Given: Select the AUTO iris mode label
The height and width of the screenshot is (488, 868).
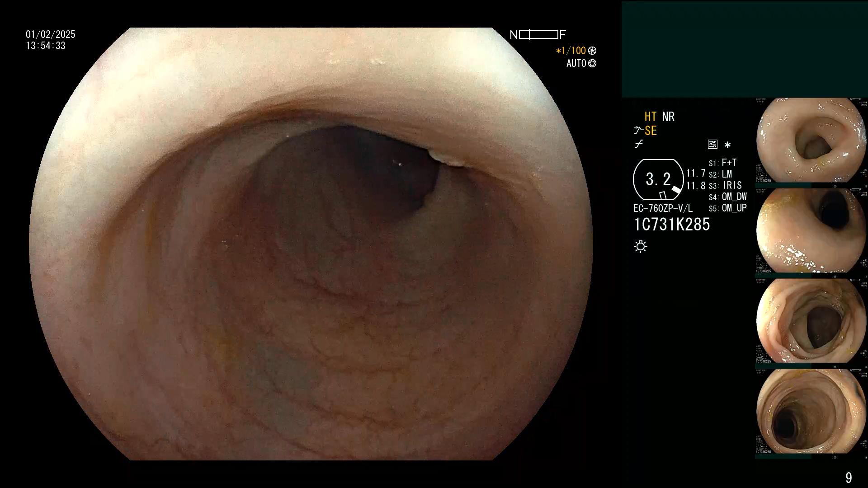Looking at the screenshot, I should [x=576, y=63].
